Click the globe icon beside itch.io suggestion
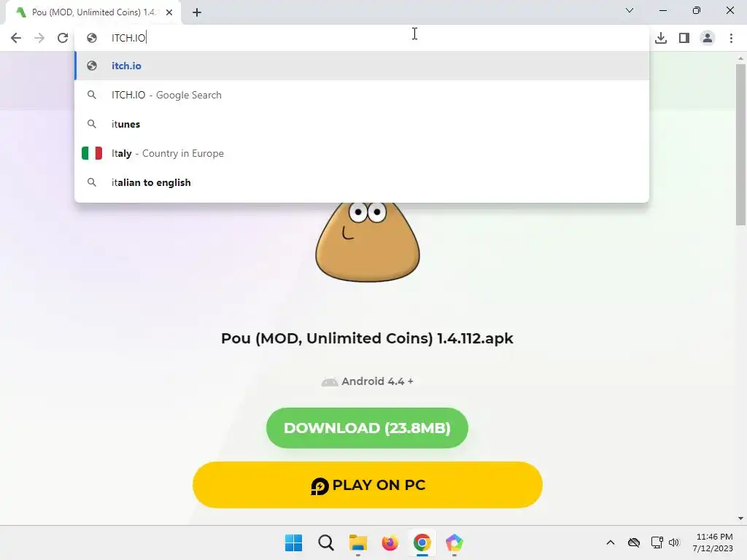Screen dimensions: 747x560 pyautogui.click(x=92, y=66)
